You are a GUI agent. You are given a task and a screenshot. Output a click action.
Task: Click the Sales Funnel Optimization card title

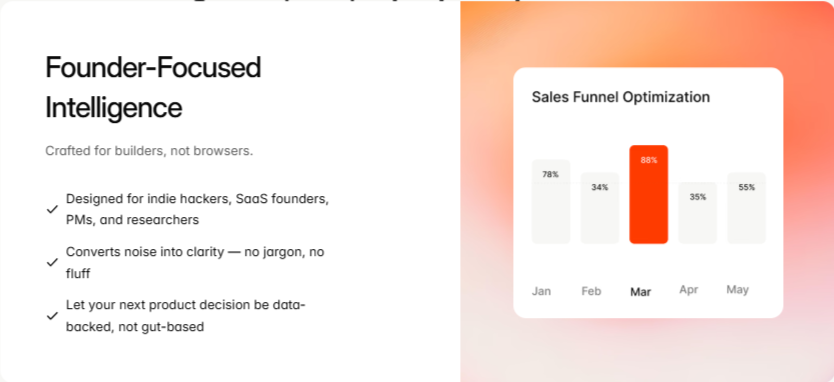(x=621, y=97)
